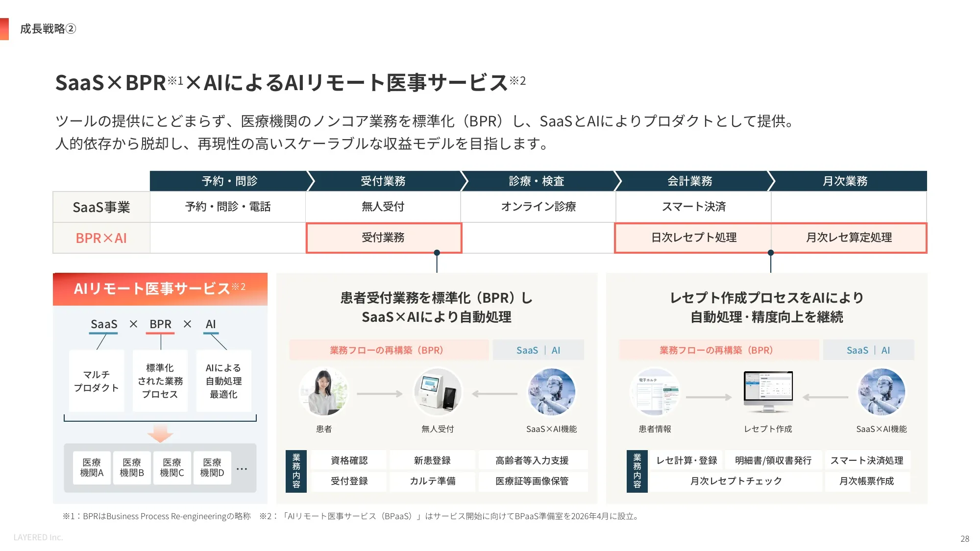Click the 医療機関B box

coord(132,468)
